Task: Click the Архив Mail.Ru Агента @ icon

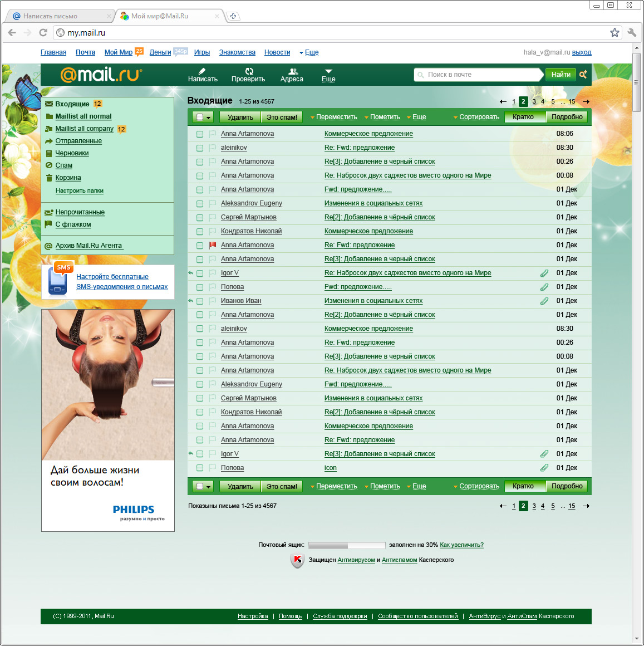Action: click(x=48, y=246)
